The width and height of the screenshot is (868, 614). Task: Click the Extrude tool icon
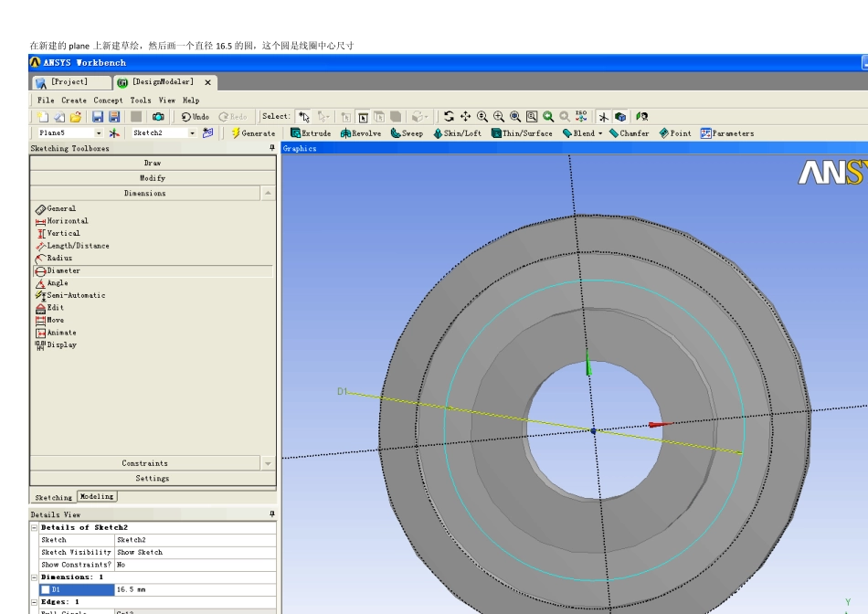click(x=296, y=133)
